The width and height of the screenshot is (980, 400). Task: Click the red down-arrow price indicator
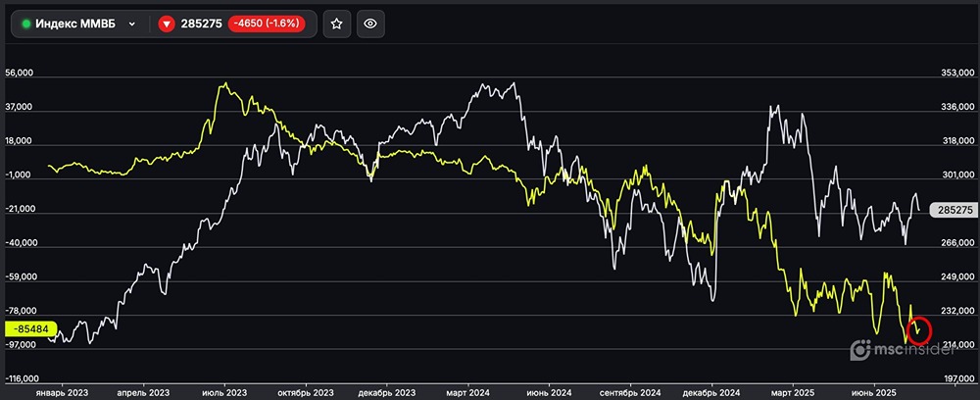(x=166, y=24)
